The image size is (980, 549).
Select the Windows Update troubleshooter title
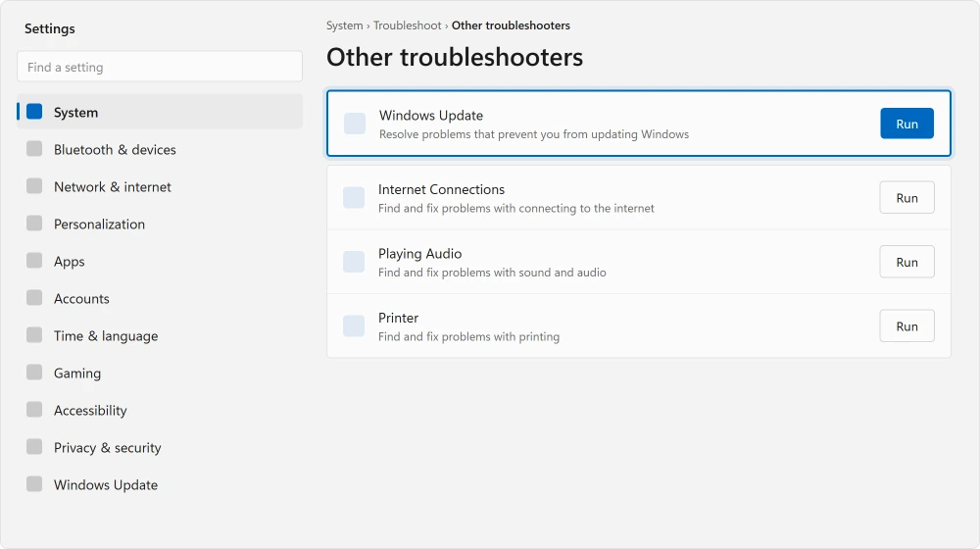pos(431,116)
